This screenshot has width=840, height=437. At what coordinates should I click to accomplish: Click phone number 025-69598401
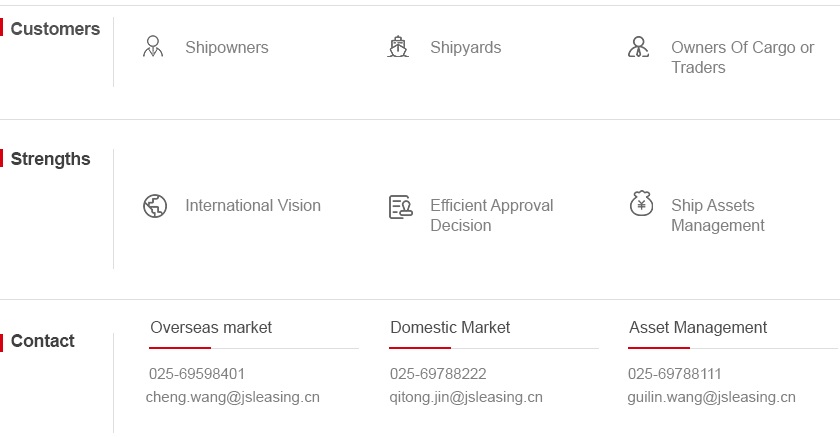[197, 374]
